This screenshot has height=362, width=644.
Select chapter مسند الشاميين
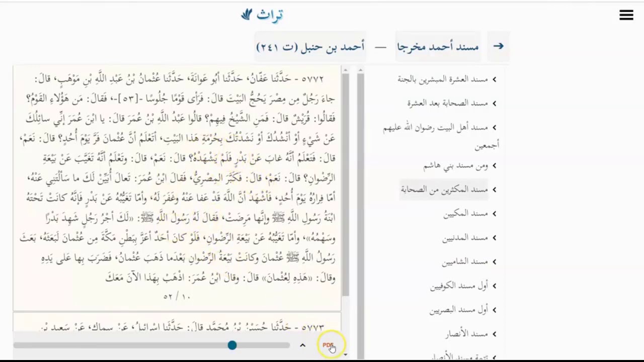[465, 262]
